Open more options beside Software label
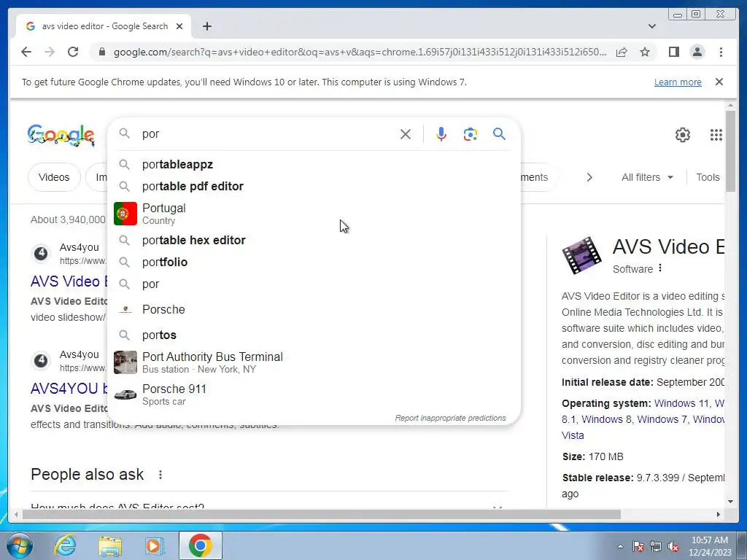This screenshot has width=747, height=560. [x=660, y=268]
